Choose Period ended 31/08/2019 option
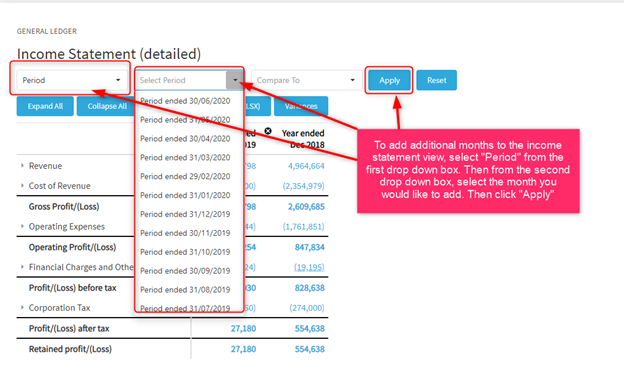Screen dimensions: 624x372 [185, 290]
